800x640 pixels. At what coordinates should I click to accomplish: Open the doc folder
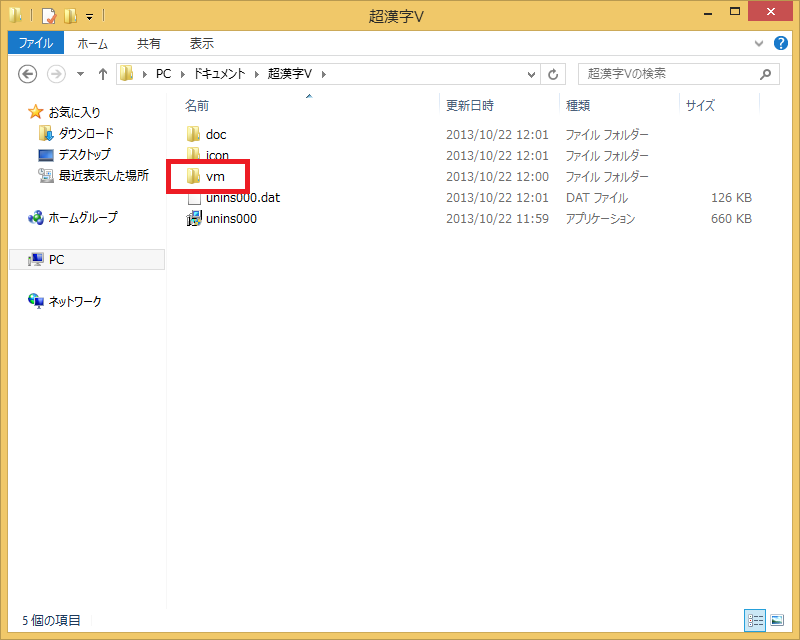(x=216, y=134)
